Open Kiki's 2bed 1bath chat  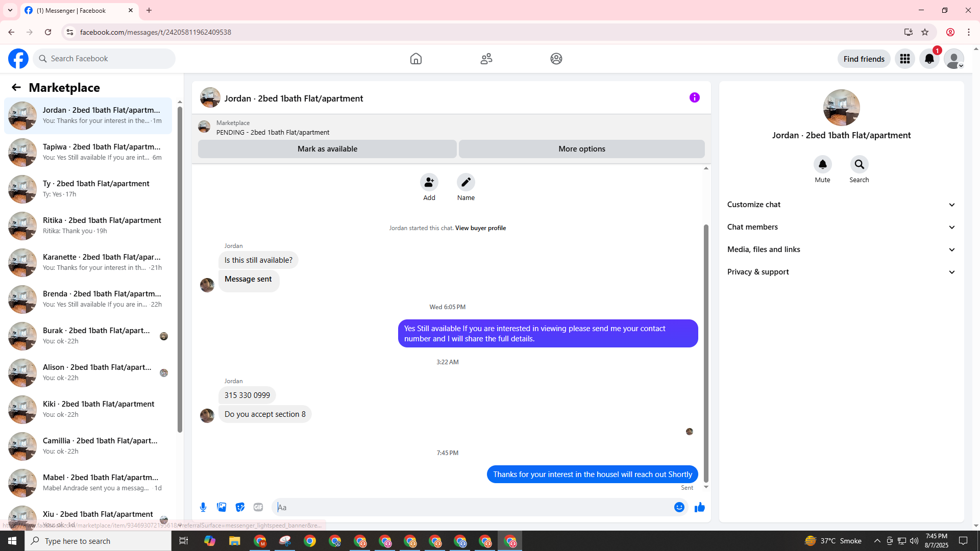pos(88,410)
